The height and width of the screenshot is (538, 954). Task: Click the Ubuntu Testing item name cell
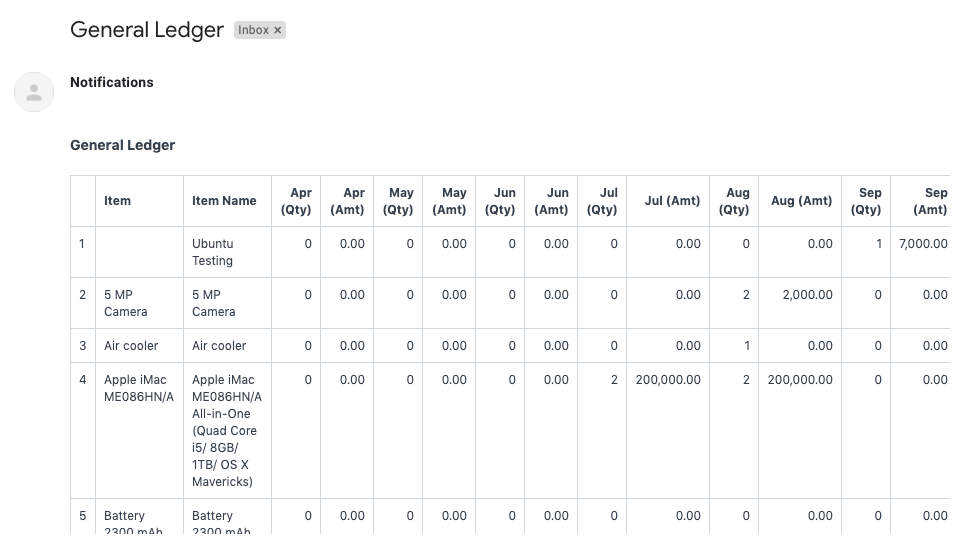point(213,252)
